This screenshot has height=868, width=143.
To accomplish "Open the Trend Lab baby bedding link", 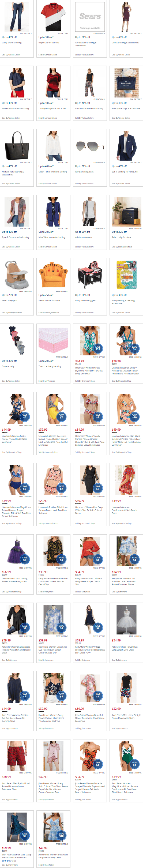I will pos(50,366).
